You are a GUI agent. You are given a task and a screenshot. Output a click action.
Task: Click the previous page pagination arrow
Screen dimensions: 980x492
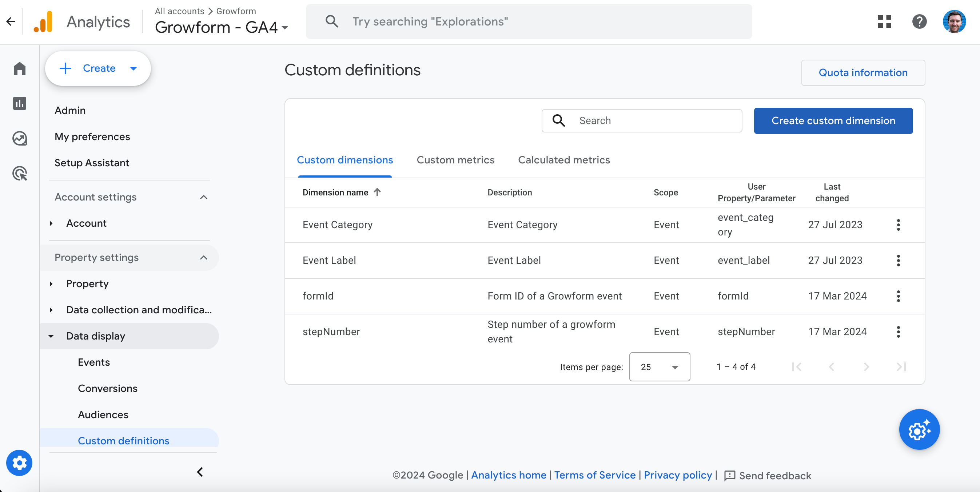[831, 367]
